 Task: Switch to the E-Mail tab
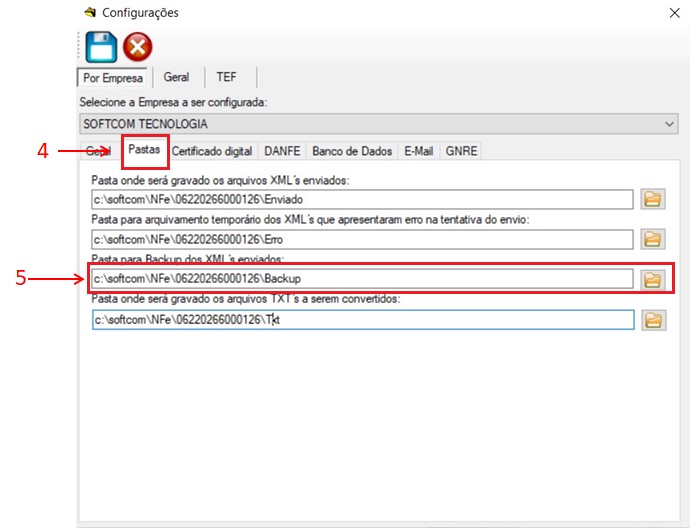point(418,151)
